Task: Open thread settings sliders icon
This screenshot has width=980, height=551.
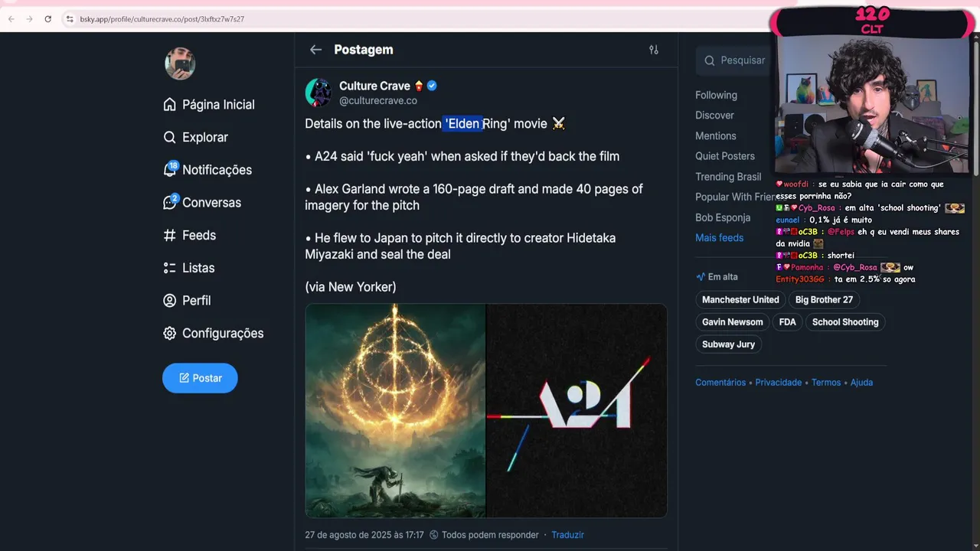Action: pos(654,50)
